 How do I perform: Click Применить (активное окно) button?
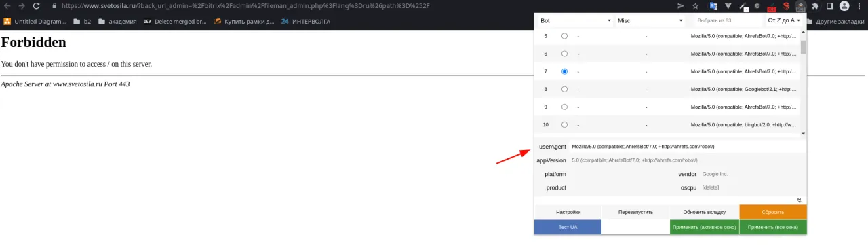(705, 227)
